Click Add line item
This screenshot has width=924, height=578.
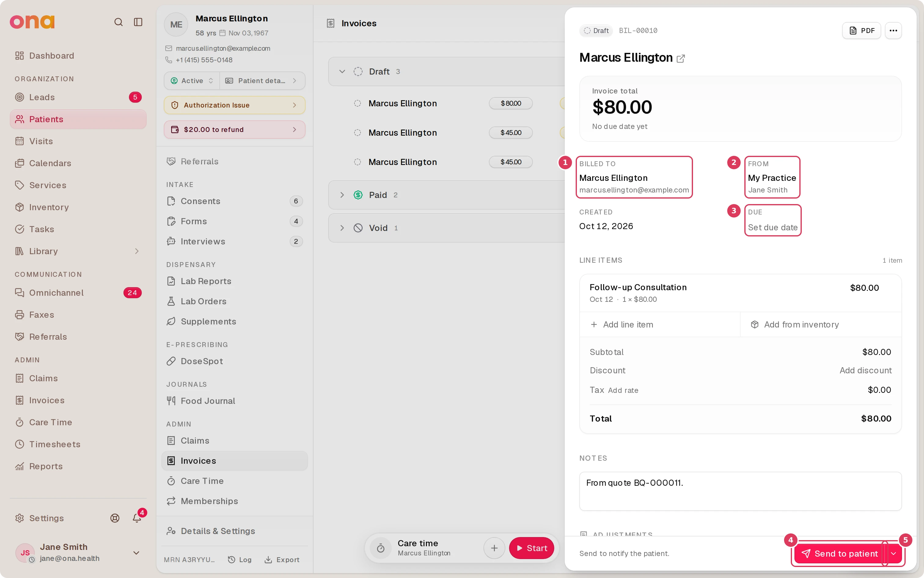pos(660,324)
